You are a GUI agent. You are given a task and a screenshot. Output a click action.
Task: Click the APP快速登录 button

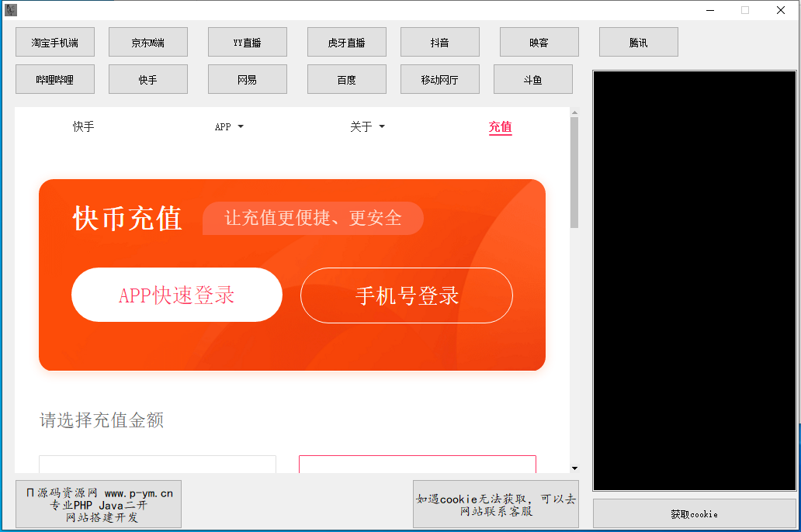177,295
